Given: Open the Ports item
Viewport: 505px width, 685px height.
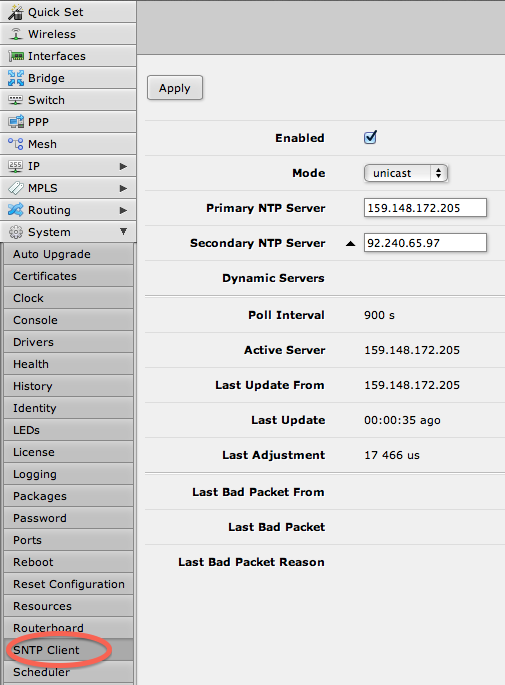Looking at the screenshot, I should pyautogui.click(x=68, y=540).
